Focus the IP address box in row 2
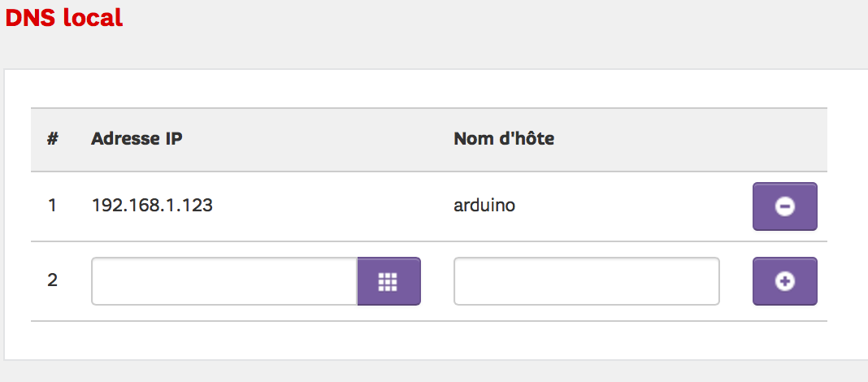Screen dimensions: 868x382 224,281
